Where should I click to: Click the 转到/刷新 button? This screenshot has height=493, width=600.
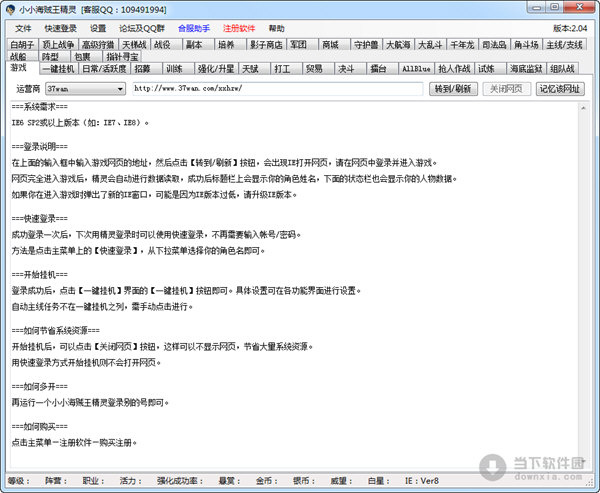453,89
